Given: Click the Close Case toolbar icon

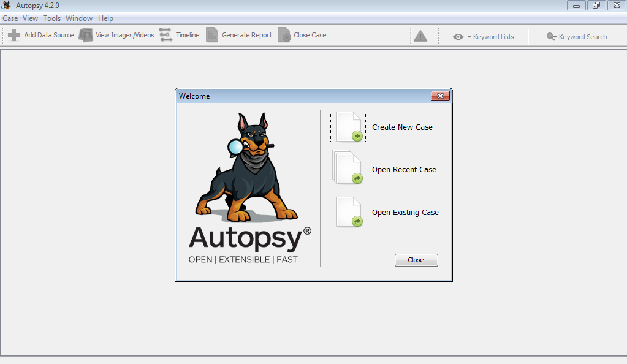Looking at the screenshot, I should pyautogui.click(x=284, y=35).
